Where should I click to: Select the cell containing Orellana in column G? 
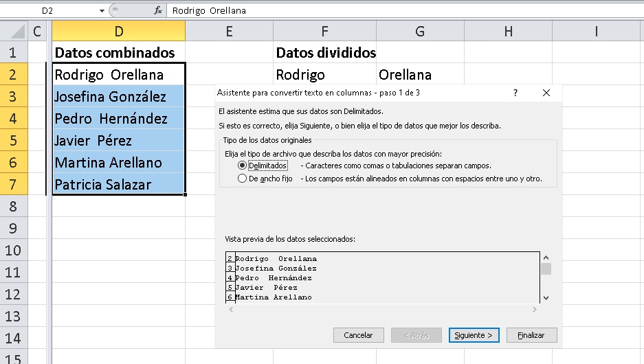419,75
